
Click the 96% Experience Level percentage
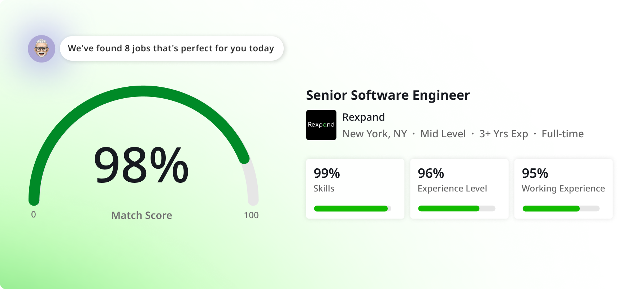coord(431,173)
